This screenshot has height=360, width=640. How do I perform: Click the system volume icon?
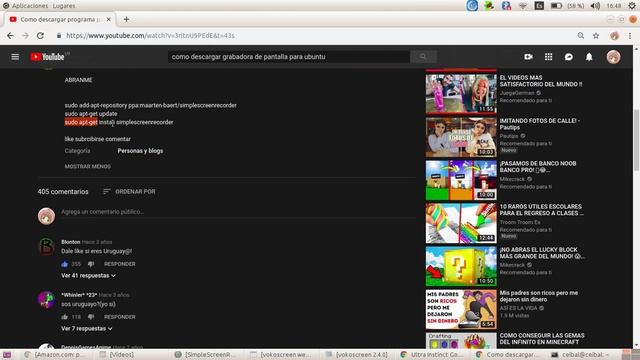click(595, 6)
